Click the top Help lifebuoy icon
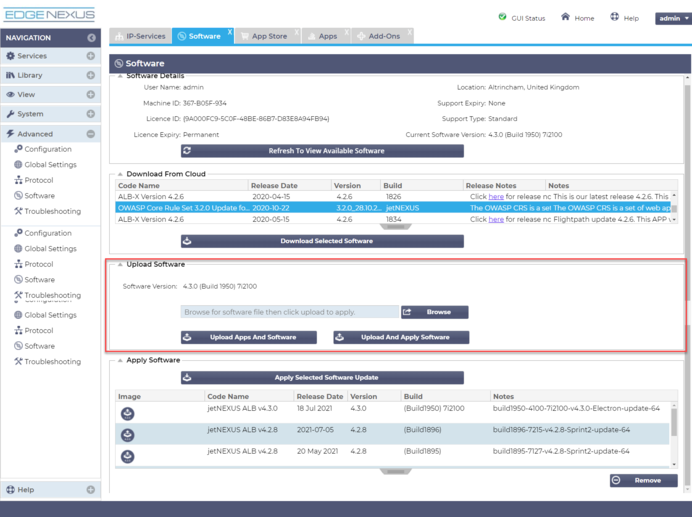 pos(614,17)
